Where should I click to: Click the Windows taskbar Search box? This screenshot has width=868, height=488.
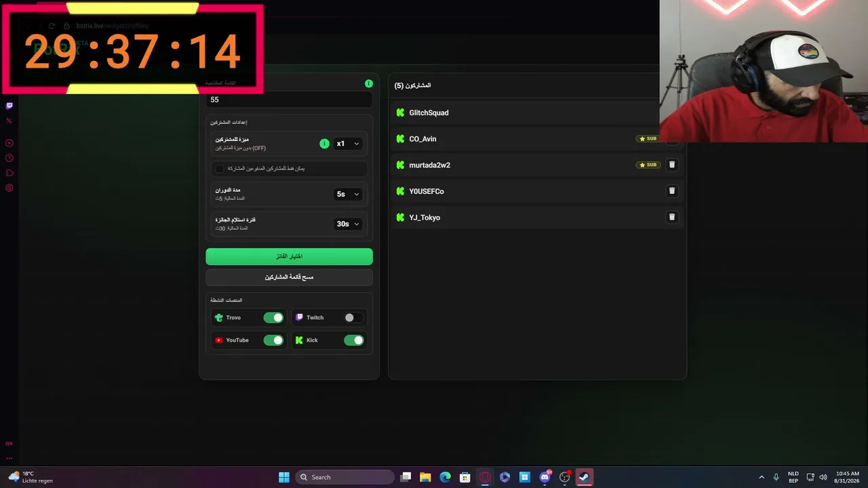pyautogui.click(x=346, y=477)
